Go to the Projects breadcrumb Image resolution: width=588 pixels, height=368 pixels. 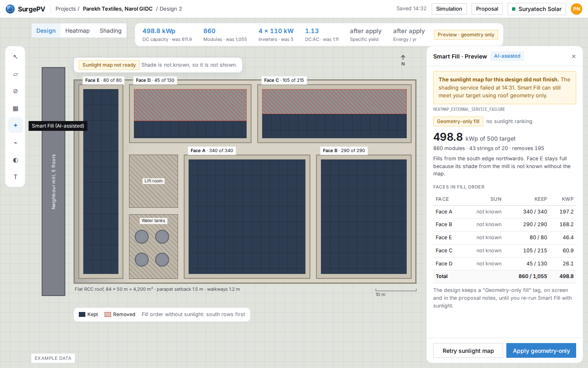pyautogui.click(x=66, y=9)
